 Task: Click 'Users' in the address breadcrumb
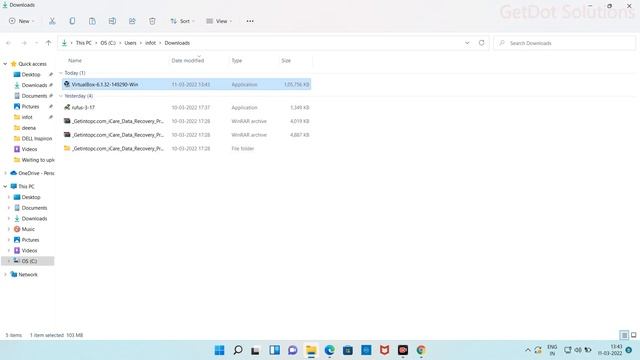pyautogui.click(x=130, y=43)
